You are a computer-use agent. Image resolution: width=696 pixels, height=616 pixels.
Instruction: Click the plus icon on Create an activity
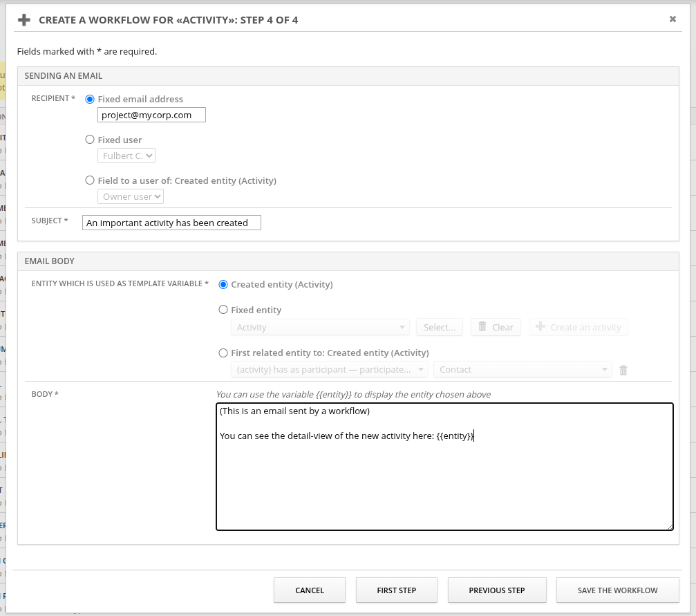tap(540, 326)
